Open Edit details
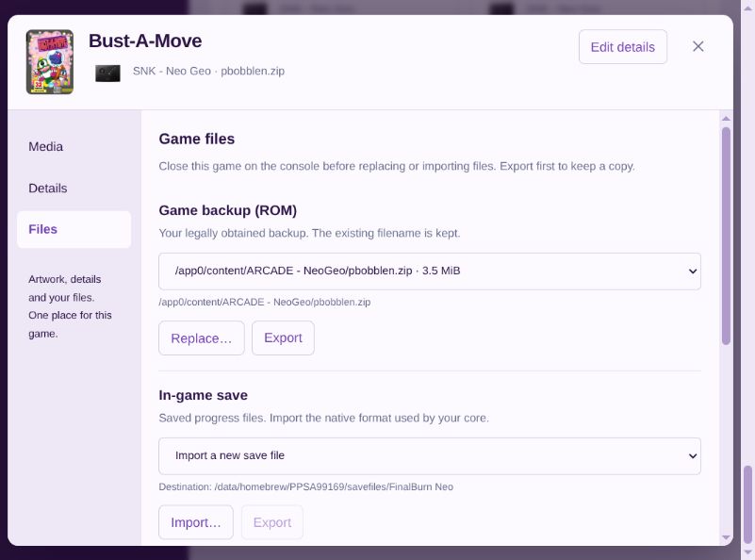This screenshot has width=755, height=560. point(623,47)
